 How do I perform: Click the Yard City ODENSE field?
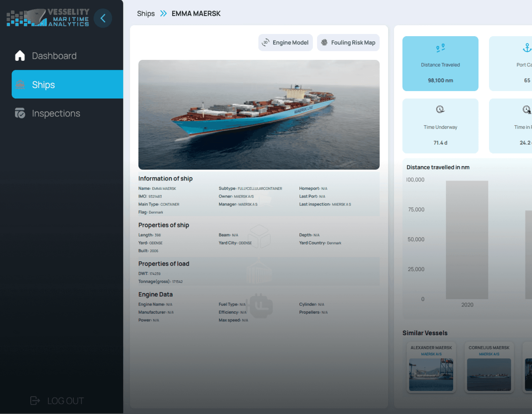[x=235, y=243]
